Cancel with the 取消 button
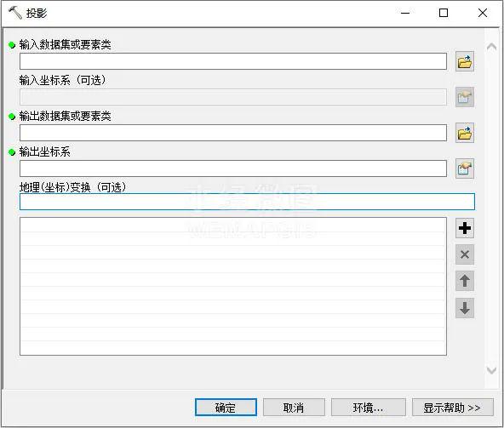Viewport: 504px width, 428px height. click(x=294, y=408)
